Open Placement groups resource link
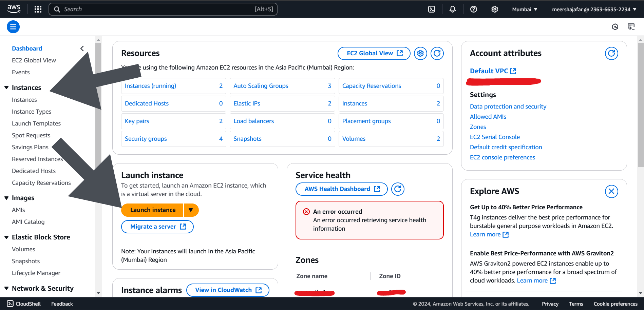Image resolution: width=644 pixels, height=310 pixels. pyautogui.click(x=366, y=121)
